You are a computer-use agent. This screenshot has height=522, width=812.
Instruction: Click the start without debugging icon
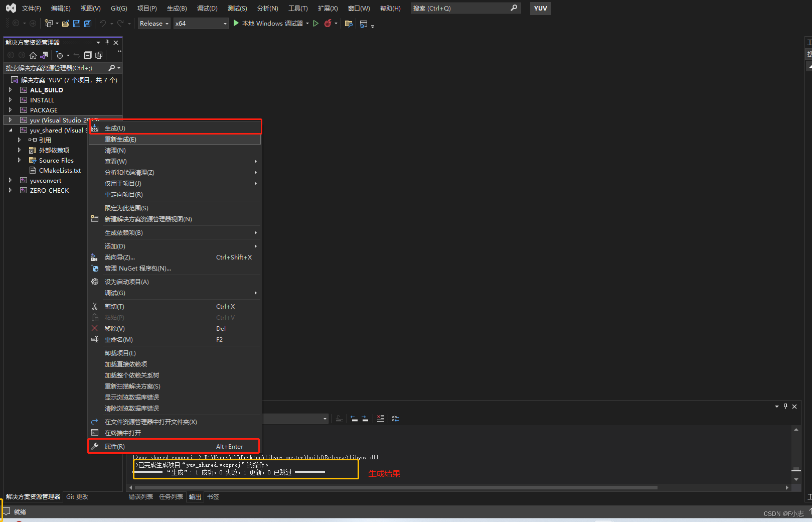click(316, 23)
